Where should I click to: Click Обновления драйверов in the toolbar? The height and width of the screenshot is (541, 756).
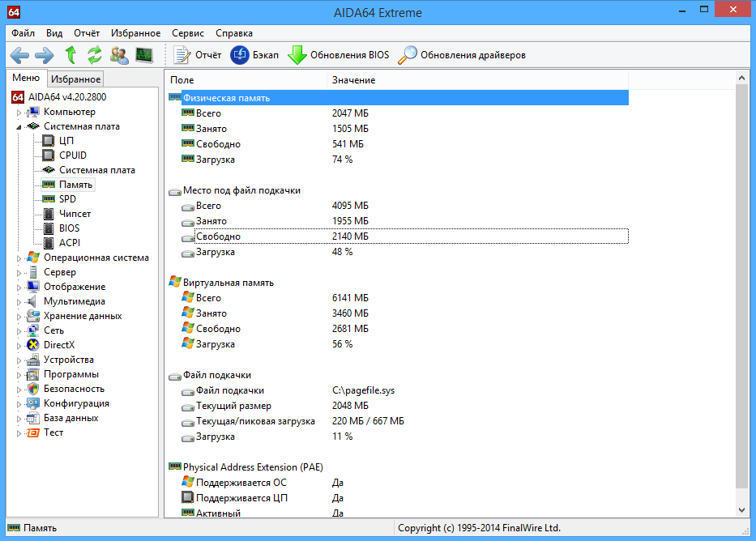(462, 55)
